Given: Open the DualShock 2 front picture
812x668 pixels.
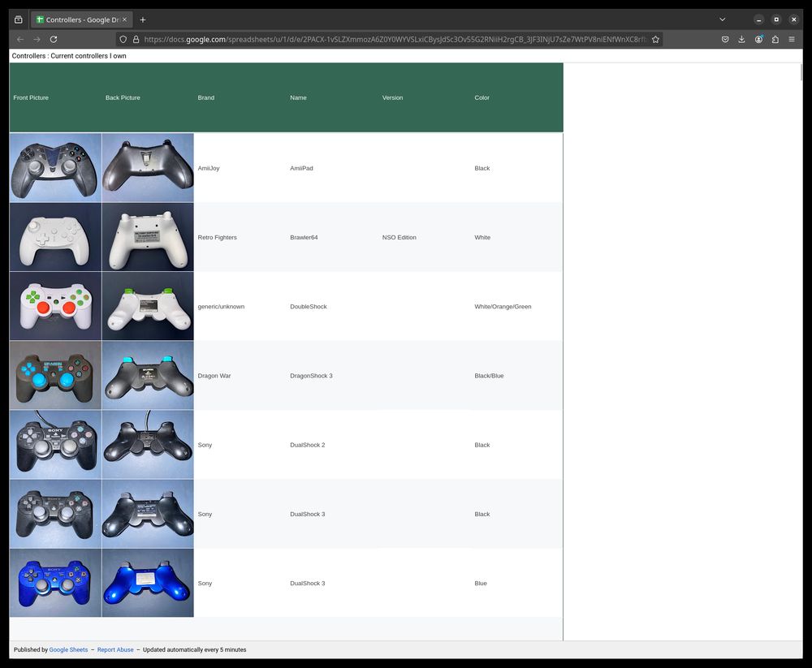Looking at the screenshot, I should tap(55, 444).
